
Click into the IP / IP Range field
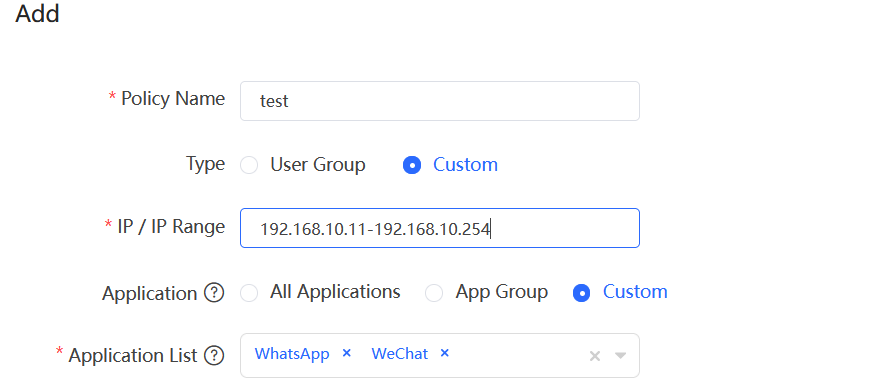440,228
